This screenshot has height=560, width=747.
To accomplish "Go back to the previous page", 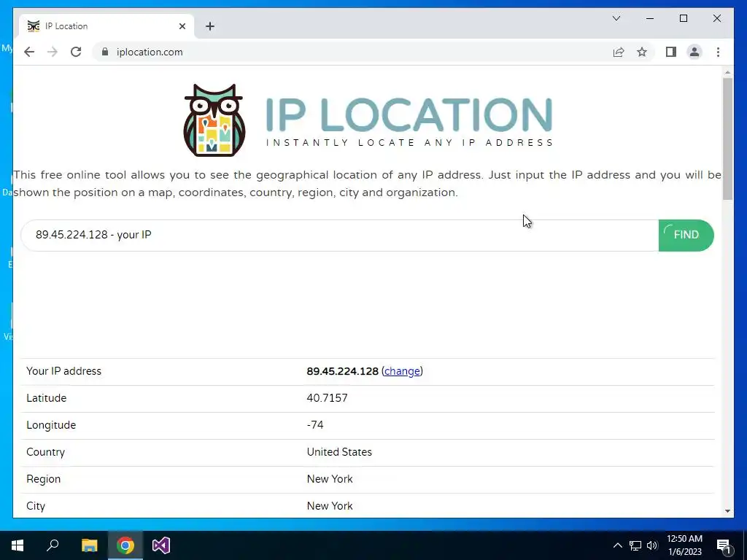I will (x=29, y=52).
